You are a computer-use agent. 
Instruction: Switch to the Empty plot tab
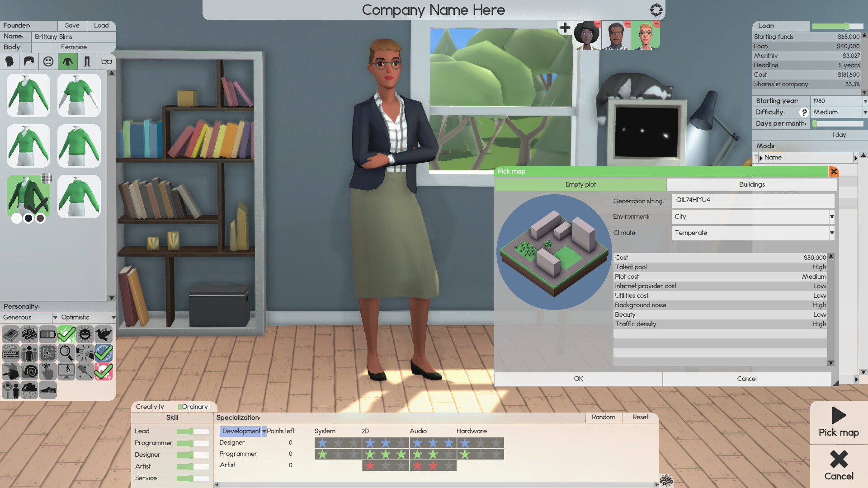(x=580, y=184)
